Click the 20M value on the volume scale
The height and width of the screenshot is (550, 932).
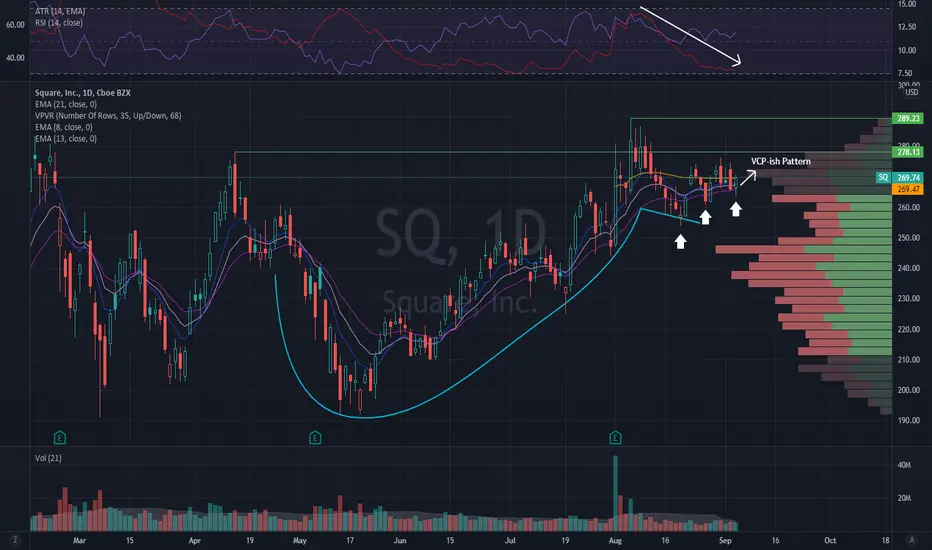[904, 498]
